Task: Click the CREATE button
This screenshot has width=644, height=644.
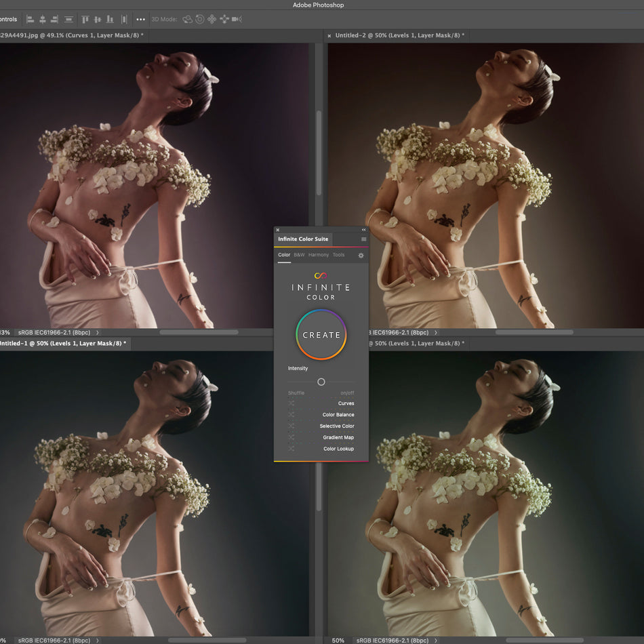Action: (321, 334)
